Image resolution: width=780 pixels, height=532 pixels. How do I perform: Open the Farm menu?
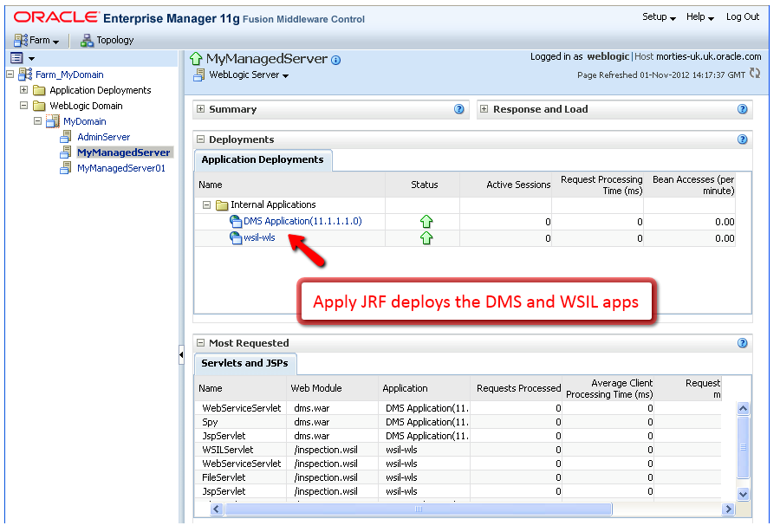coord(36,40)
